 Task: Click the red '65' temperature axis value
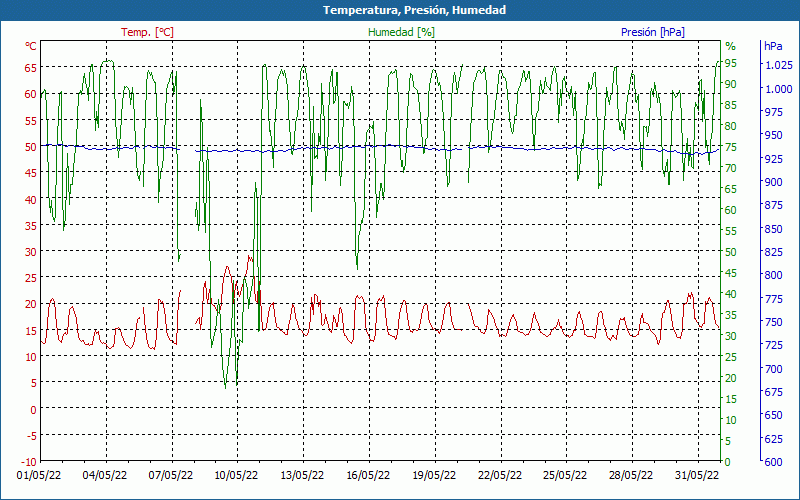click(31, 68)
